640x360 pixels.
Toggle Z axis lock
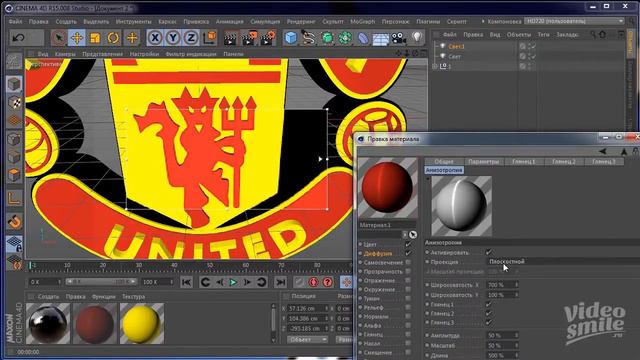[x=191, y=38]
